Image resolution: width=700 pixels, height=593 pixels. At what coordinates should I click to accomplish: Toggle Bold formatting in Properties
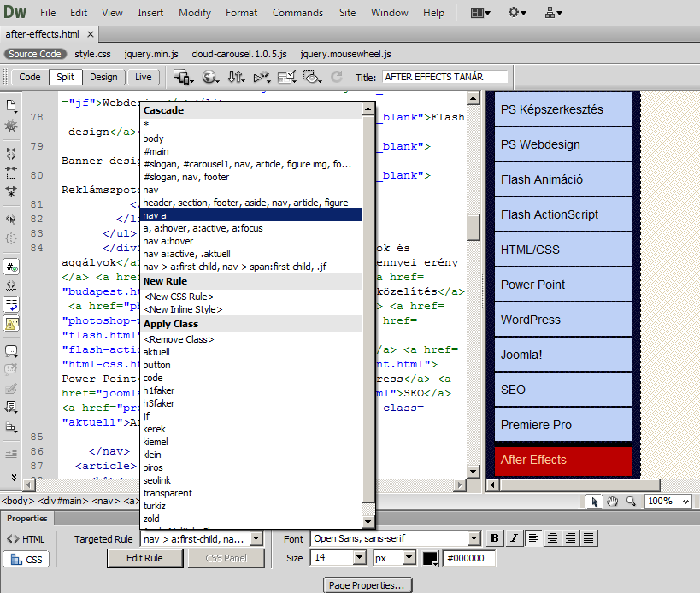point(494,538)
